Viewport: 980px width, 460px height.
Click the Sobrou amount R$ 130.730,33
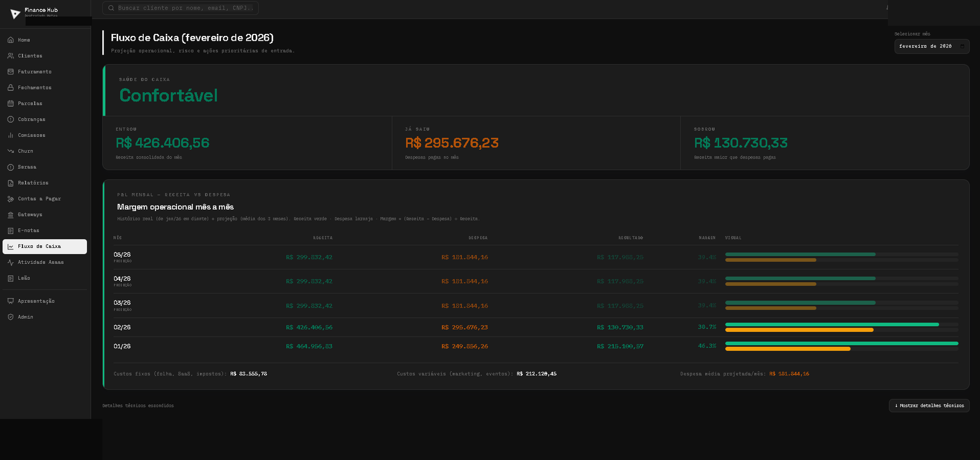coord(741,143)
